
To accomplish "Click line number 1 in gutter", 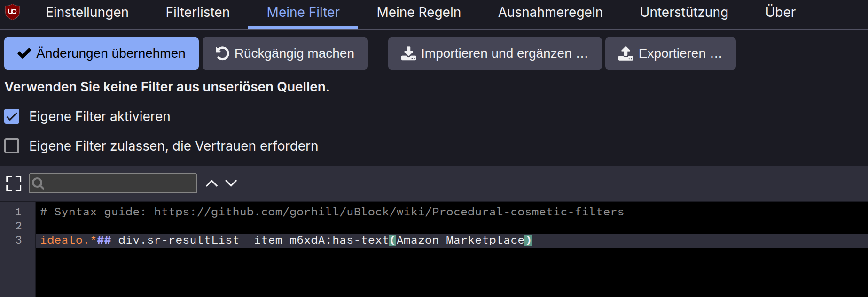I will (18, 212).
